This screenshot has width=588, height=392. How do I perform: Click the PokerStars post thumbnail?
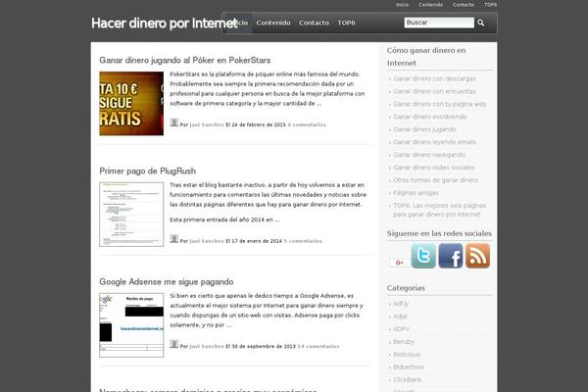click(x=131, y=104)
